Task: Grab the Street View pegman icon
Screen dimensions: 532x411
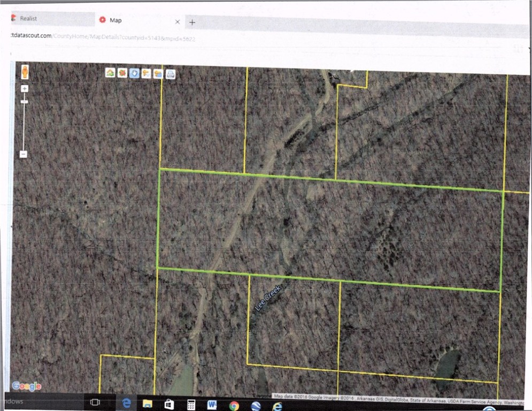Action: (x=25, y=72)
